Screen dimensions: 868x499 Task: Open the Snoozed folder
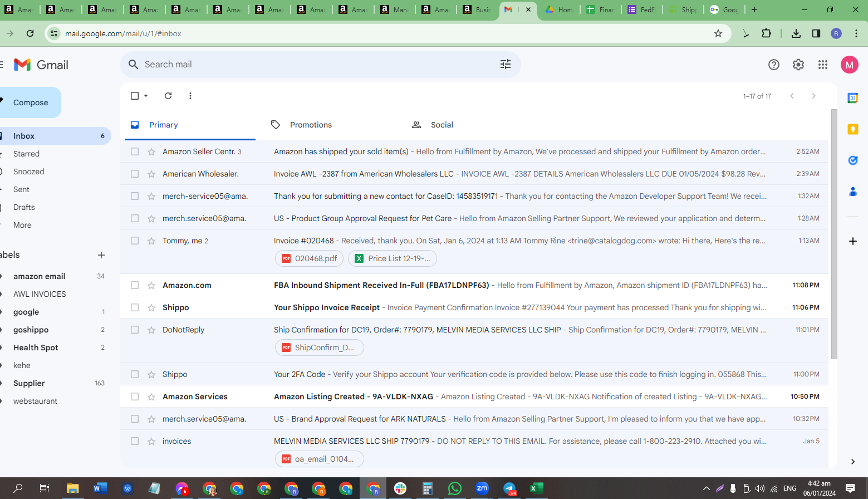pyautogui.click(x=28, y=172)
